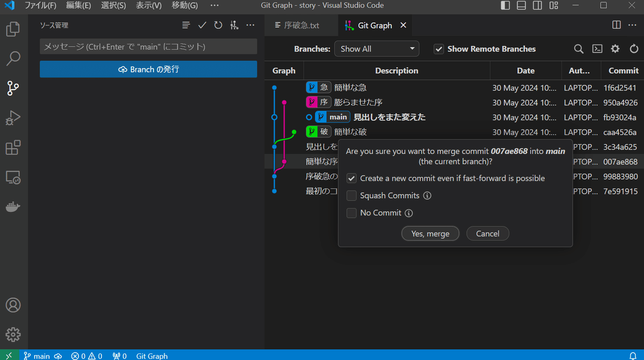The height and width of the screenshot is (360, 644).
Task: Open customize layout icon in title bar
Action: click(554, 5)
